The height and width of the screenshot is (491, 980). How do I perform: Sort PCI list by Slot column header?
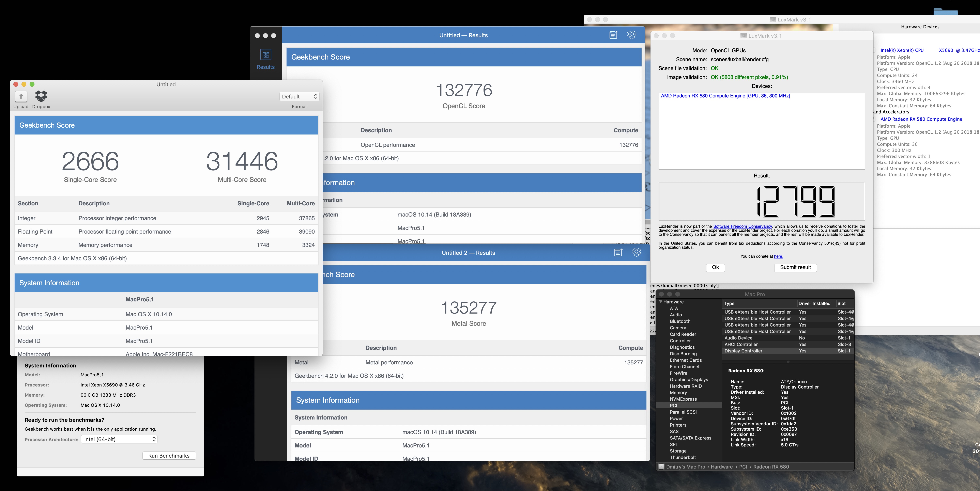tap(845, 303)
